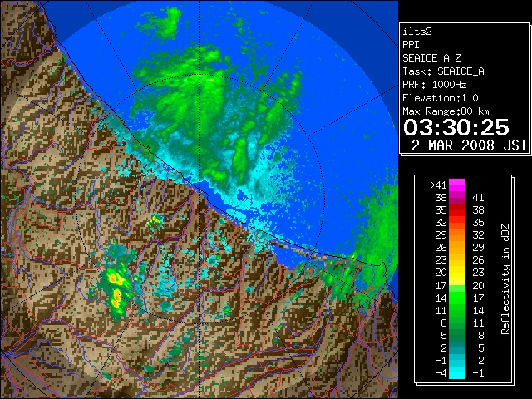Click the yellow 20 dBZ color swatch
Viewport: 532px width, 399px height.
pyautogui.click(x=457, y=273)
